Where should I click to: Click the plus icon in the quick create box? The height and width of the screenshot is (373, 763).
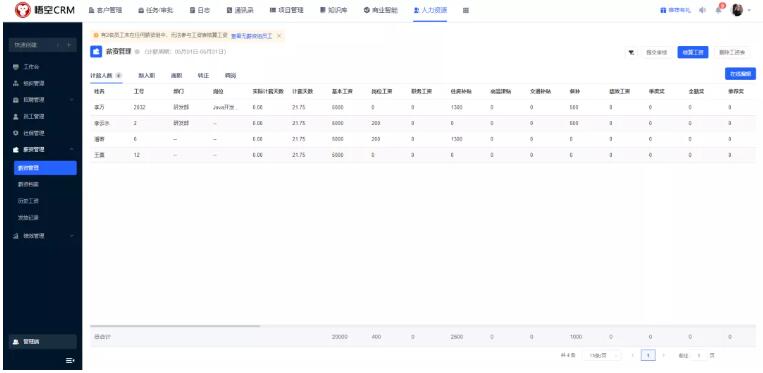69,45
